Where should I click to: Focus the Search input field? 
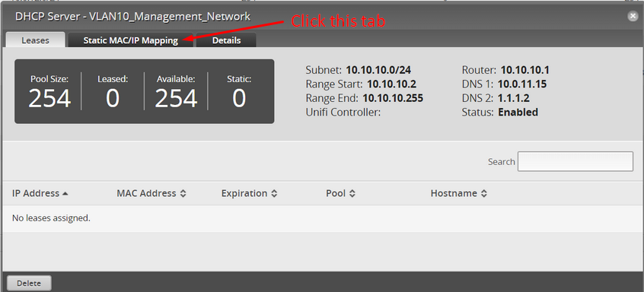575,161
